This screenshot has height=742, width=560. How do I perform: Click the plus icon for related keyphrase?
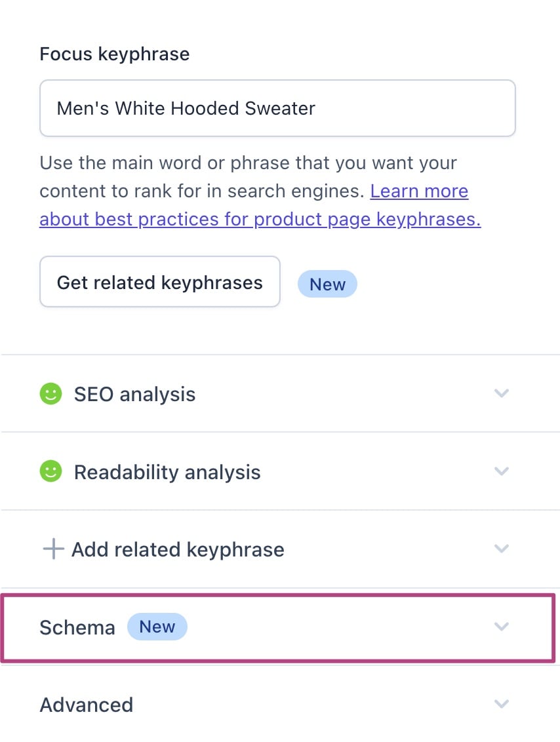point(52,549)
